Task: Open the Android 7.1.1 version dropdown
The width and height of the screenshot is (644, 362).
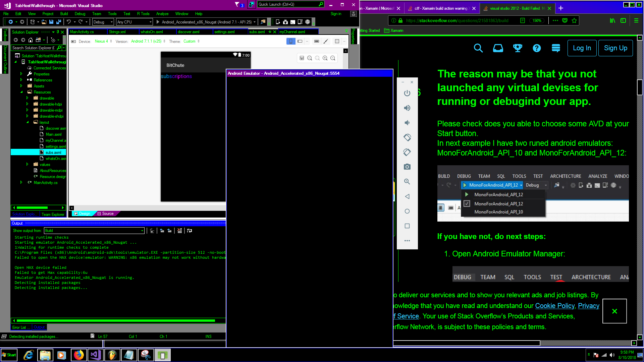Action: pos(148,41)
